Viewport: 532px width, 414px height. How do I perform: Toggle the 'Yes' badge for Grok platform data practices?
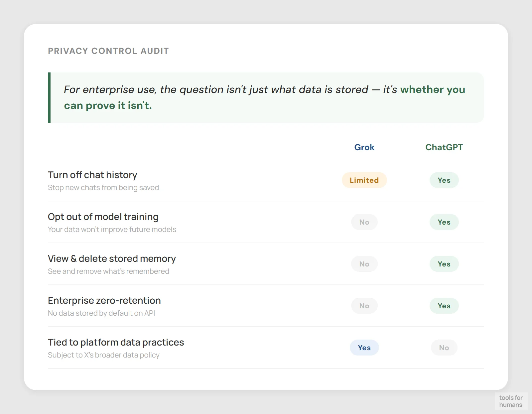click(364, 348)
